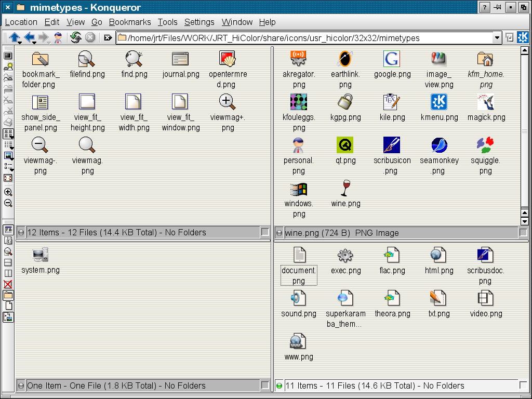Click the print icon in left toolbar

(8, 122)
